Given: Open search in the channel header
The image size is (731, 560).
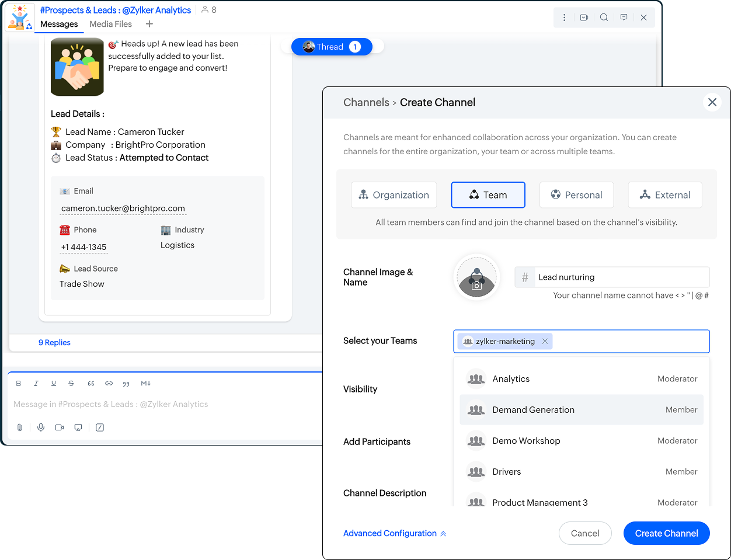Looking at the screenshot, I should (x=604, y=18).
